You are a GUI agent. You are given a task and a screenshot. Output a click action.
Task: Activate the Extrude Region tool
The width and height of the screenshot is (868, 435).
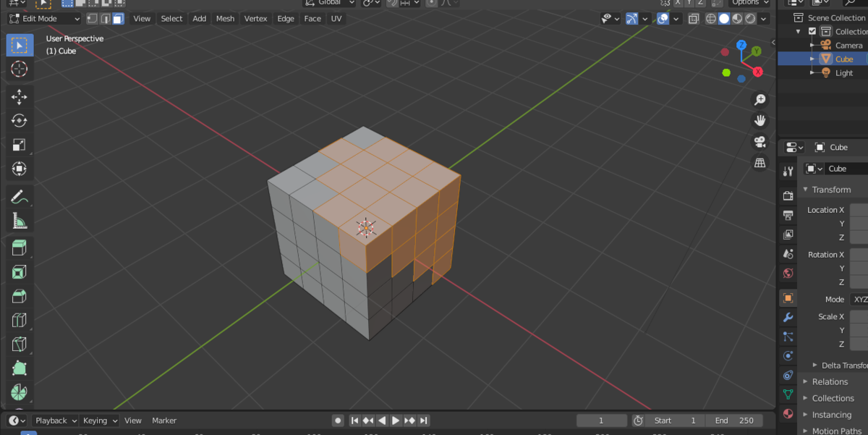pyautogui.click(x=20, y=248)
